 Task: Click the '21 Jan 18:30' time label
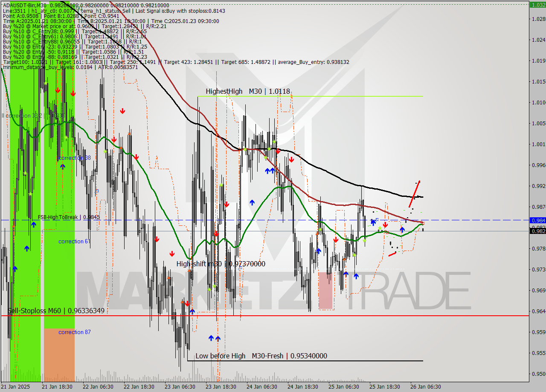(57, 387)
